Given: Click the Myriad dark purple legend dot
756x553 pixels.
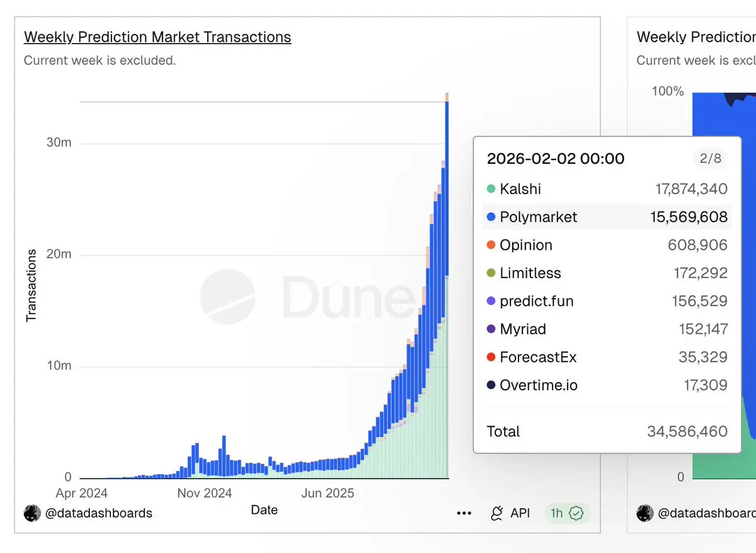Looking at the screenshot, I should coord(491,329).
